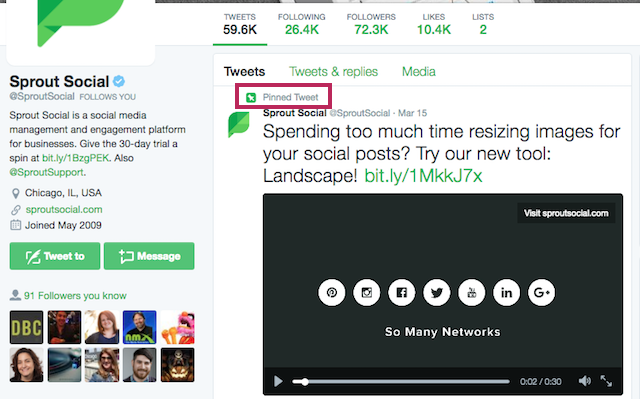The width and height of the screenshot is (640, 399).
Task: Open the @SproutSupport mention link
Action: pyautogui.click(x=47, y=173)
